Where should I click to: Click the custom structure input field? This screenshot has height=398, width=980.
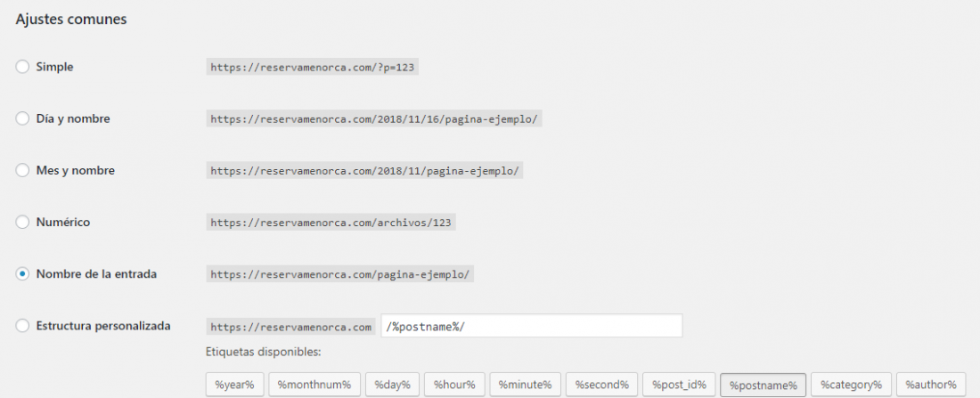531,326
